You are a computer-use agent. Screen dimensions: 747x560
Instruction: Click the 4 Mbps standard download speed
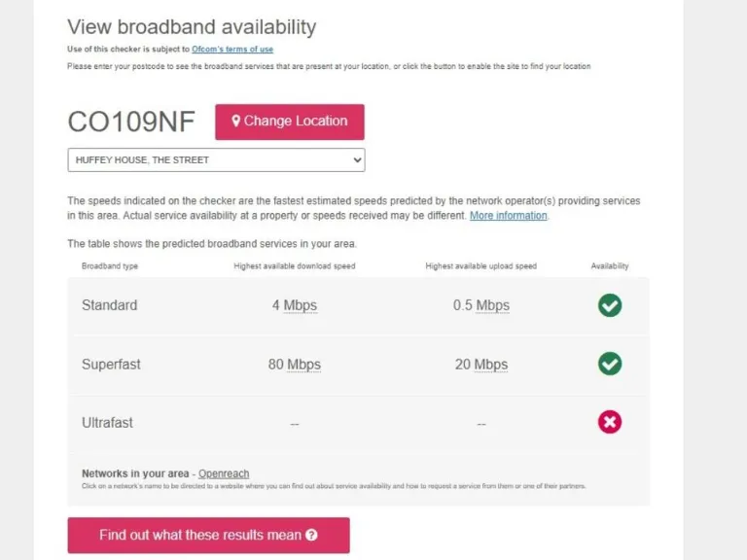pyautogui.click(x=295, y=305)
